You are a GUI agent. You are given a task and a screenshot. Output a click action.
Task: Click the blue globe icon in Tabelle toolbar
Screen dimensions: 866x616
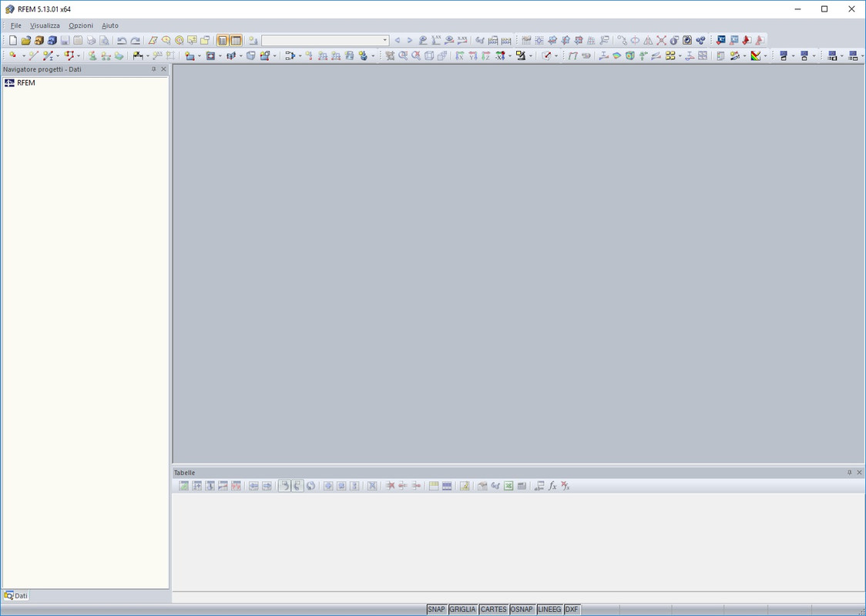pos(311,486)
